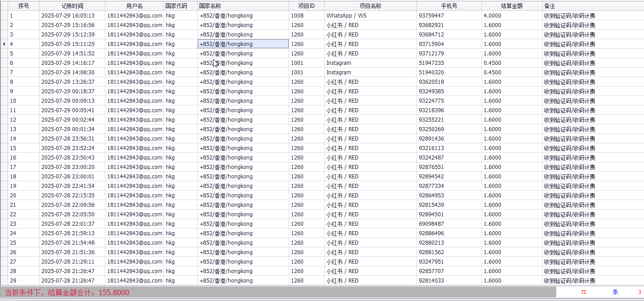Select phone number 51947235
Screen dimensions: 644x301
tap(449, 63)
